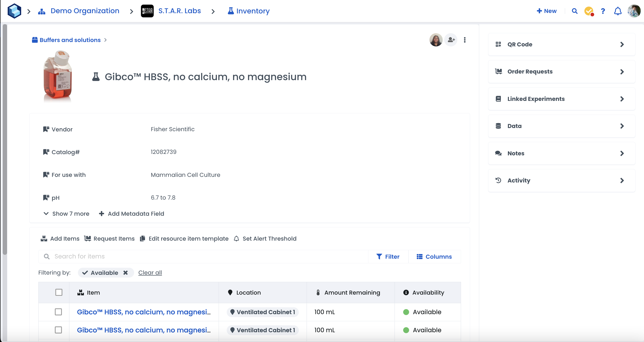The image size is (644, 342).
Task: Click the Add Items button
Action: (60, 238)
